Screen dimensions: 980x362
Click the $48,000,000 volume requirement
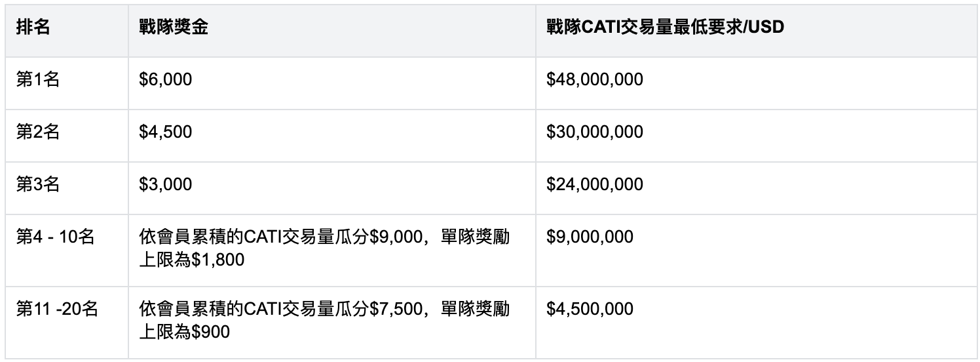click(x=595, y=80)
